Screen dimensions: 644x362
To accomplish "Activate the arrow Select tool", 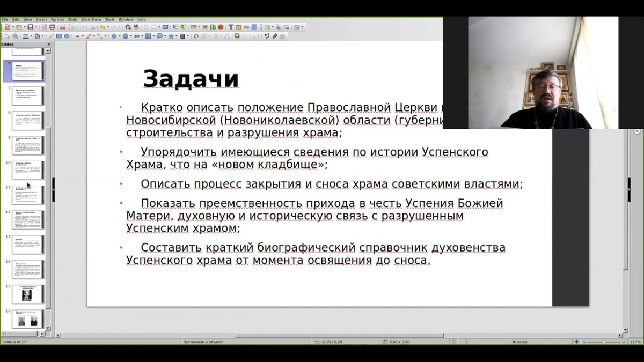I will 6,36.
